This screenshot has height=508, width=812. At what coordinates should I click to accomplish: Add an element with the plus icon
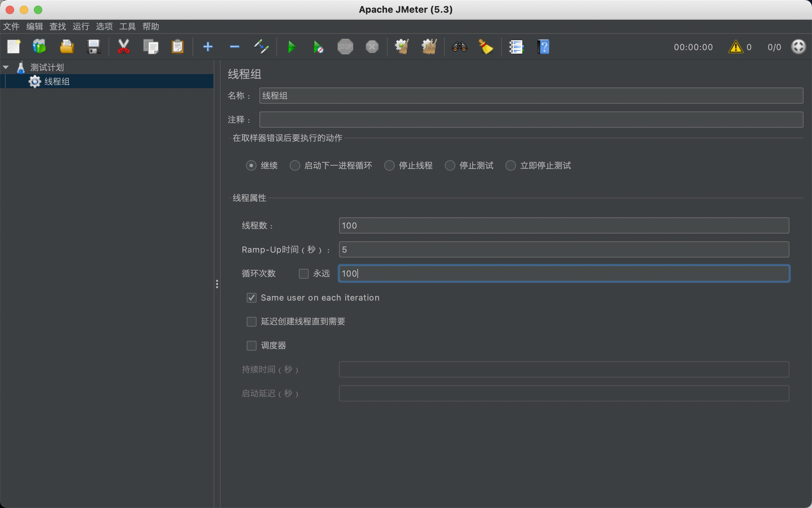(208, 47)
